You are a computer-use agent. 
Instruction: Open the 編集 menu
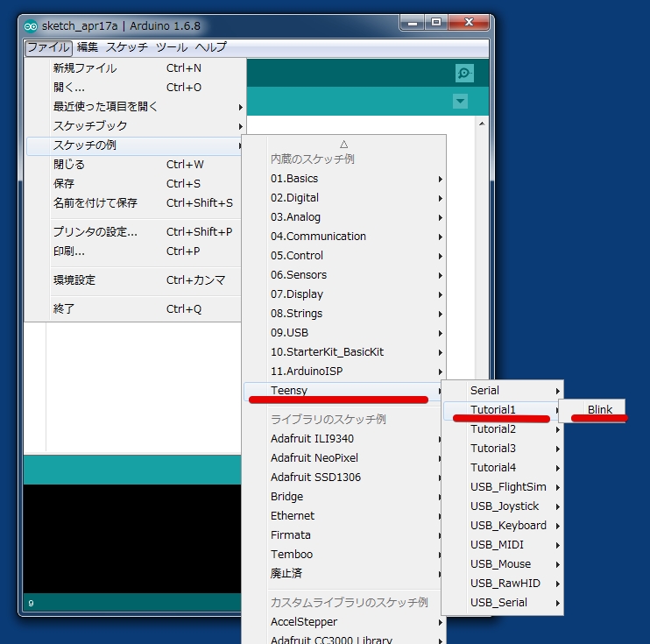tap(88, 47)
